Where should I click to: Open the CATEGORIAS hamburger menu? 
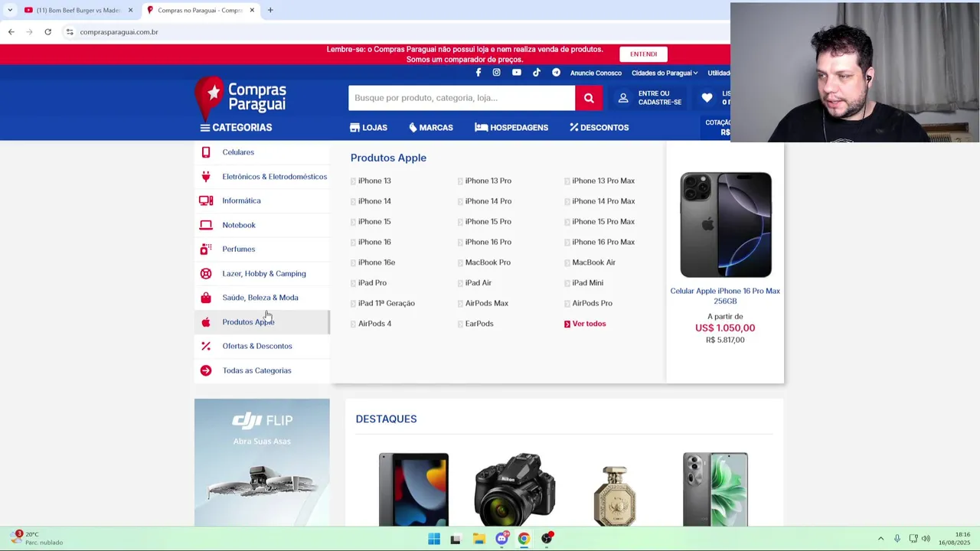[236, 128]
